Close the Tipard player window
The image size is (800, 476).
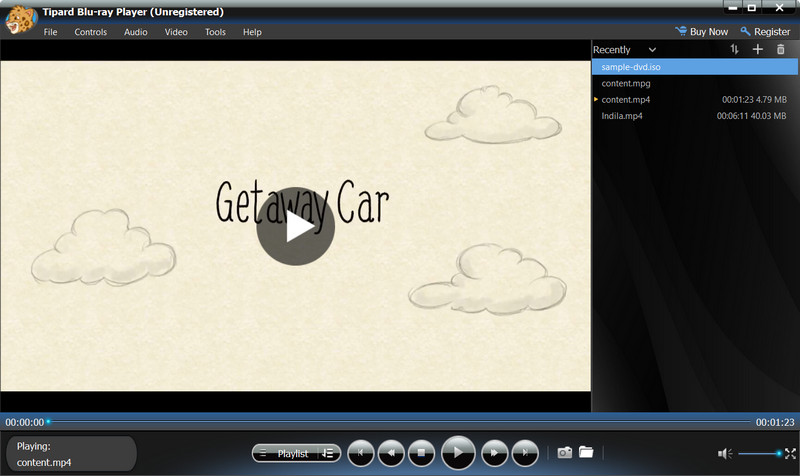(780, 8)
